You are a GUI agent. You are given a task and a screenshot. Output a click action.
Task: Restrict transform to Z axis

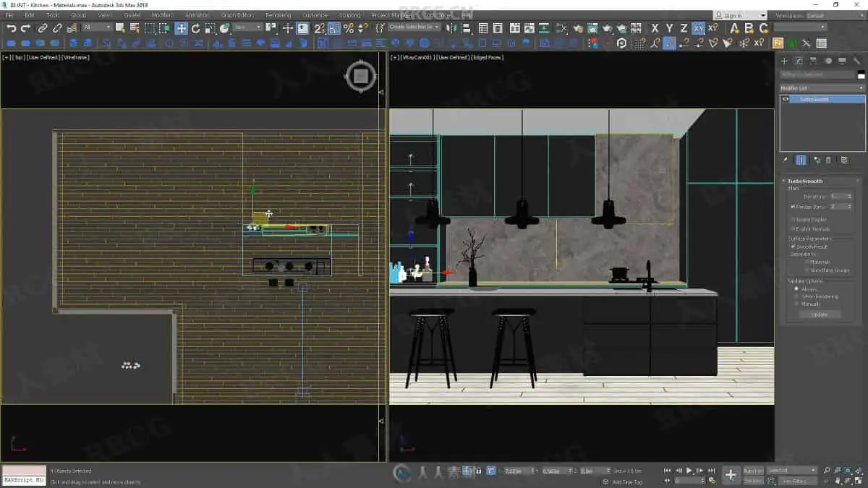click(x=684, y=28)
